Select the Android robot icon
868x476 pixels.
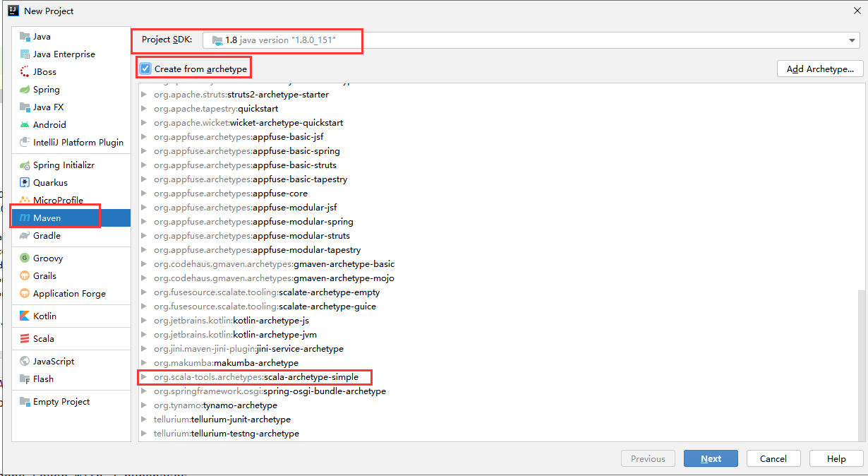pos(25,125)
